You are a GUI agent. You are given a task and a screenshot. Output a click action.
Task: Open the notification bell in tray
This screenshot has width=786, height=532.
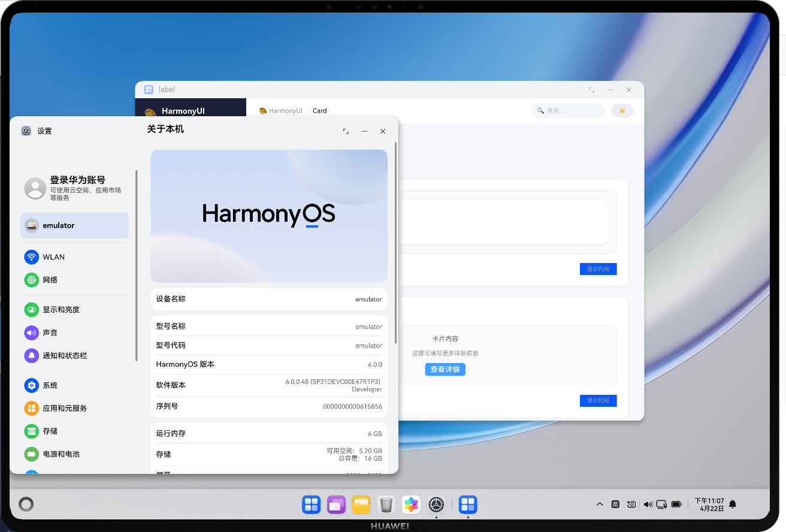pyautogui.click(x=733, y=504)
